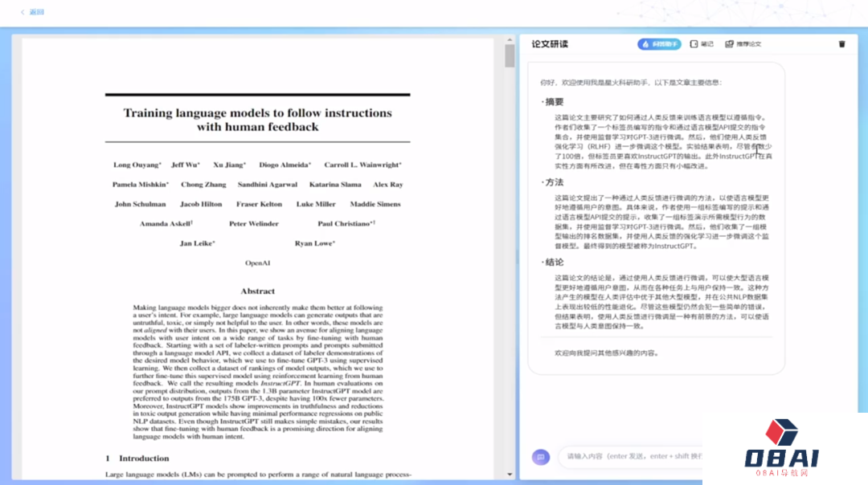This screenshot has height=485, width=868.
Task: Click the trash icon to clear chat
Action: click(842, 44)
